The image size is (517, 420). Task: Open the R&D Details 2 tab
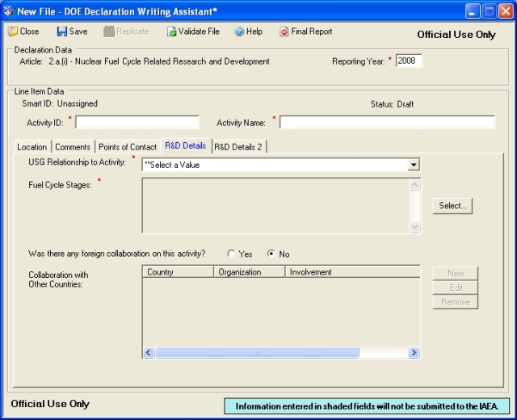[238, 147]
